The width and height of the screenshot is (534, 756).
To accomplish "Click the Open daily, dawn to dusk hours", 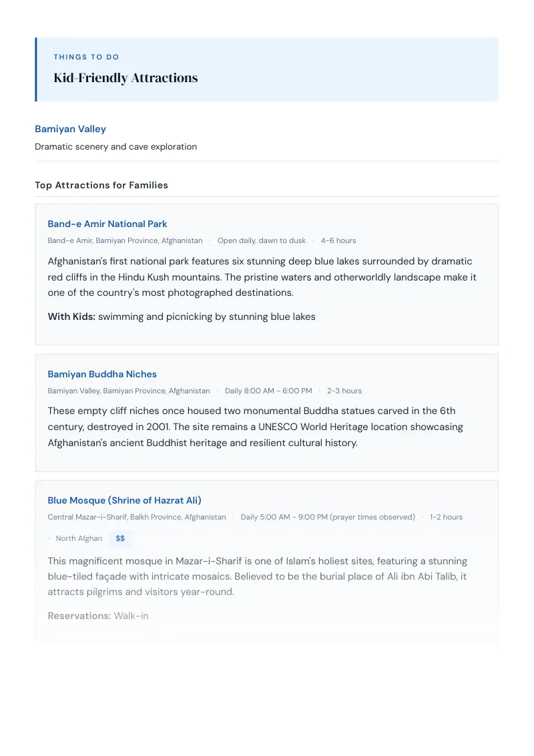I will tap(261, 240).
